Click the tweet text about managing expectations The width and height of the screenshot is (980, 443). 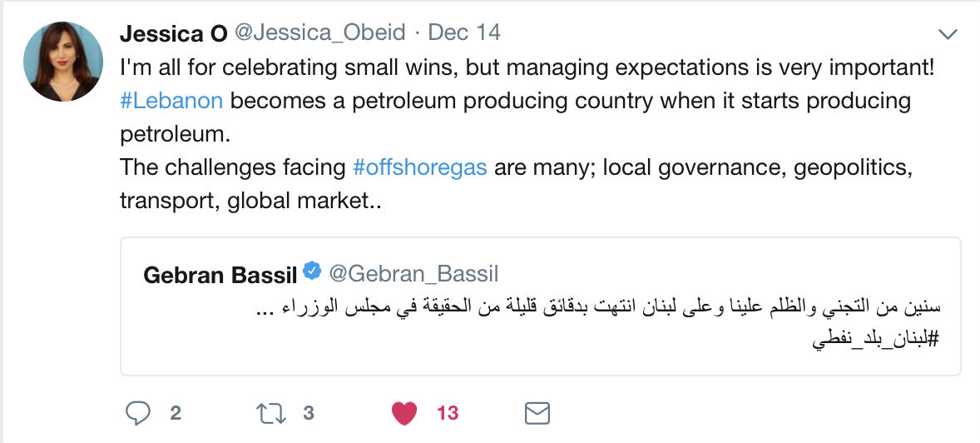527,67
